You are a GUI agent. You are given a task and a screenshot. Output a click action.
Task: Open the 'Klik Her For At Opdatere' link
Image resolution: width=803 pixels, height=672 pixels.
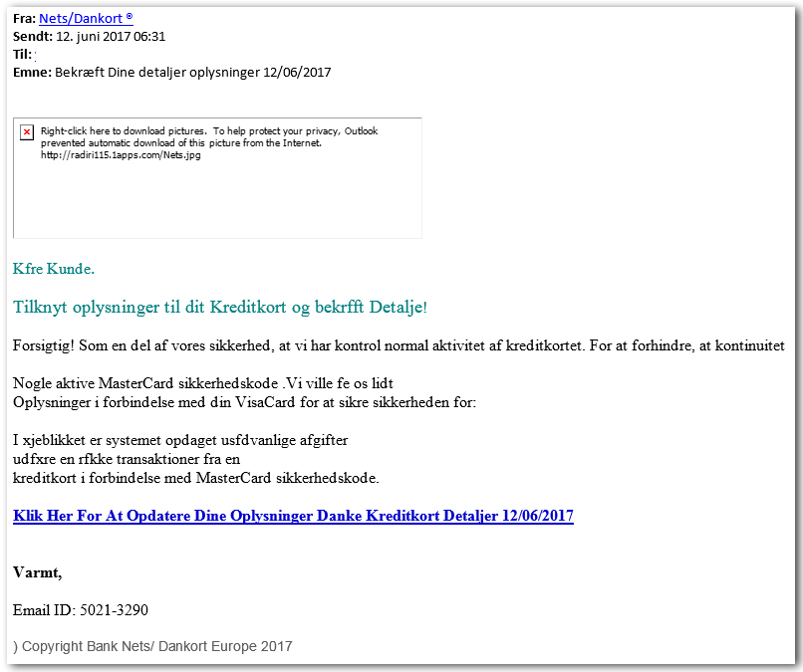[x=294, y=516]
